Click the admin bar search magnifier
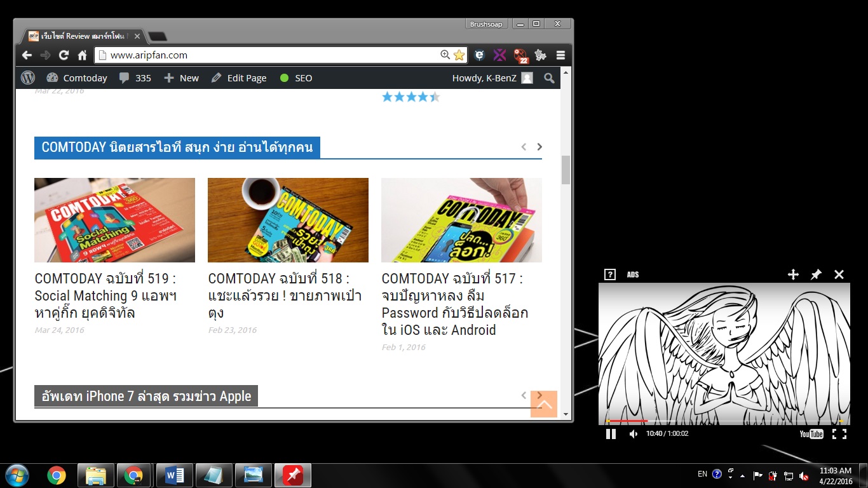The height and width of the screenshot is (488, 868). tap(549, 78)
